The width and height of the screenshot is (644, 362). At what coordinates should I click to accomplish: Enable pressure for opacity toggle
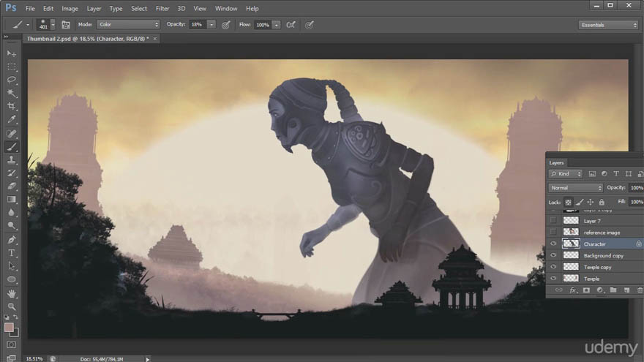tap(225, 25)
